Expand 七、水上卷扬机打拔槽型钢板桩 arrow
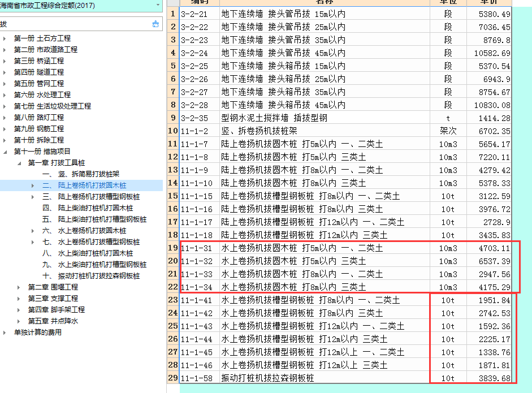The width and height of the screenshot is (532, 393). coord(33,242)
